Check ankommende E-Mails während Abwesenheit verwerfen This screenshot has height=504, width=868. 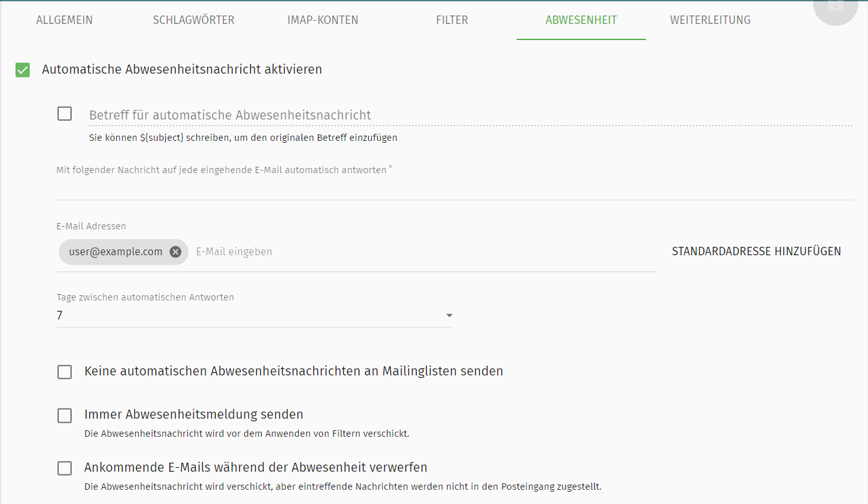click(x=65, y=468)
